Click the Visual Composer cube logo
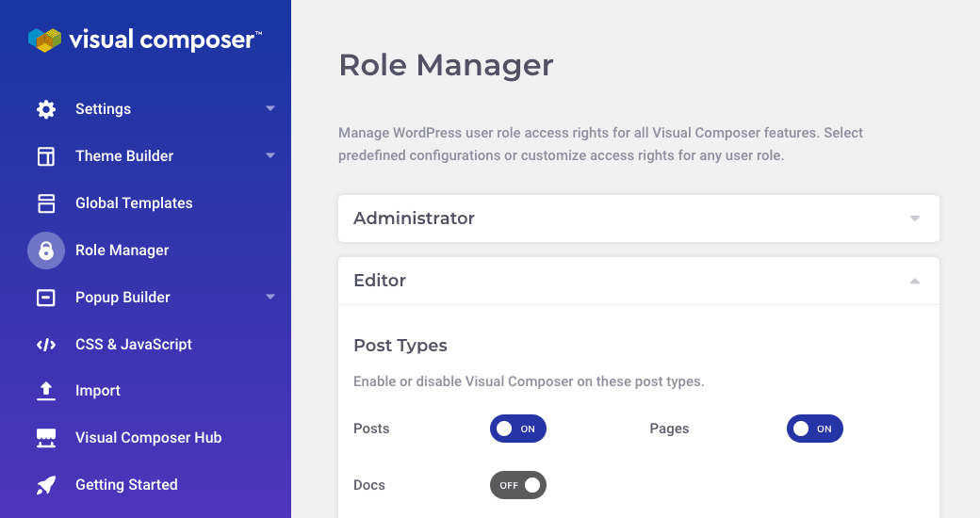980x518 pixels. point(45,40)
